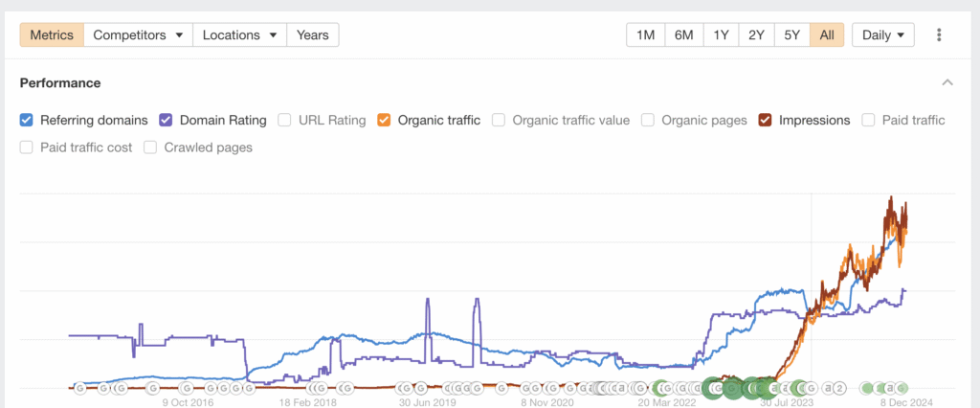Disable the Domain Rating metric

(166, 121)
